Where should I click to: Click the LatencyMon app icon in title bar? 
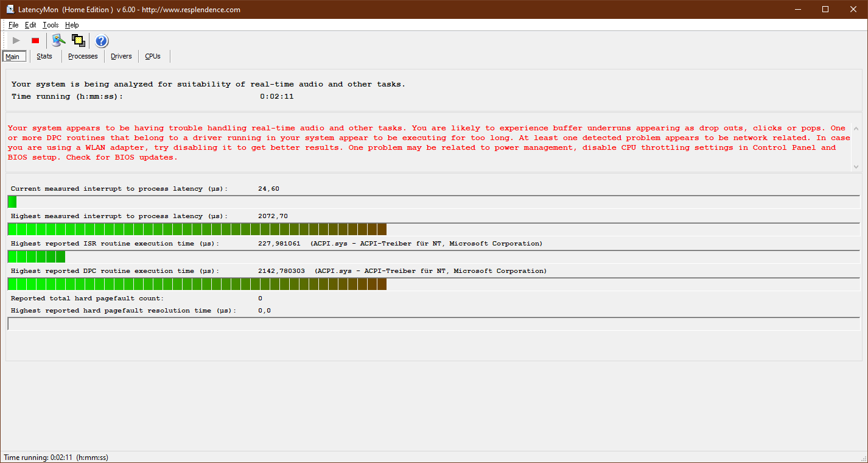[10, 9]
